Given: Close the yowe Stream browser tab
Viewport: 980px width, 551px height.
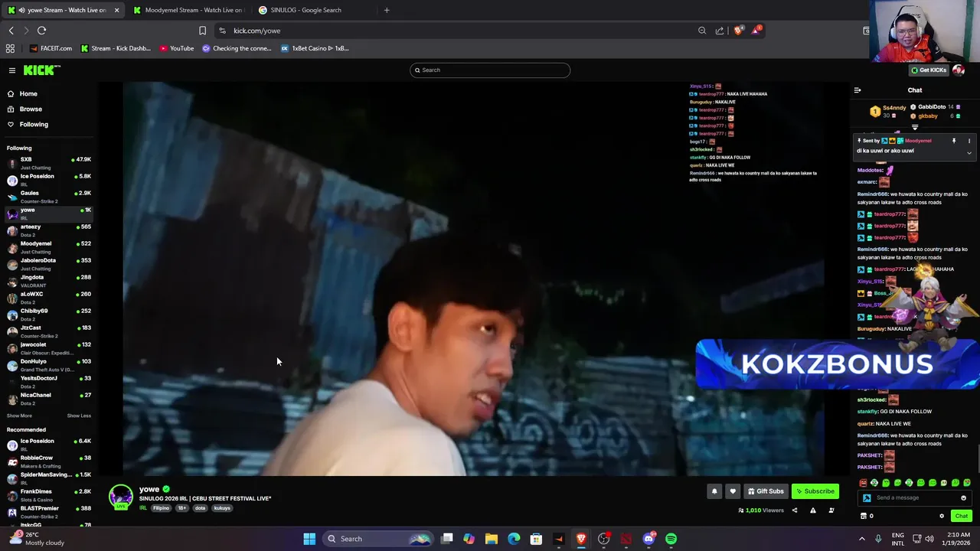Looking at the screenshot, I should click(x=116, y=10).
